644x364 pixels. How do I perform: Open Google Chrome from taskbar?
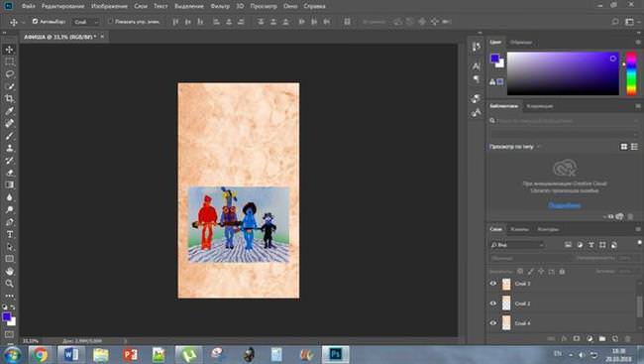[41, 354]
